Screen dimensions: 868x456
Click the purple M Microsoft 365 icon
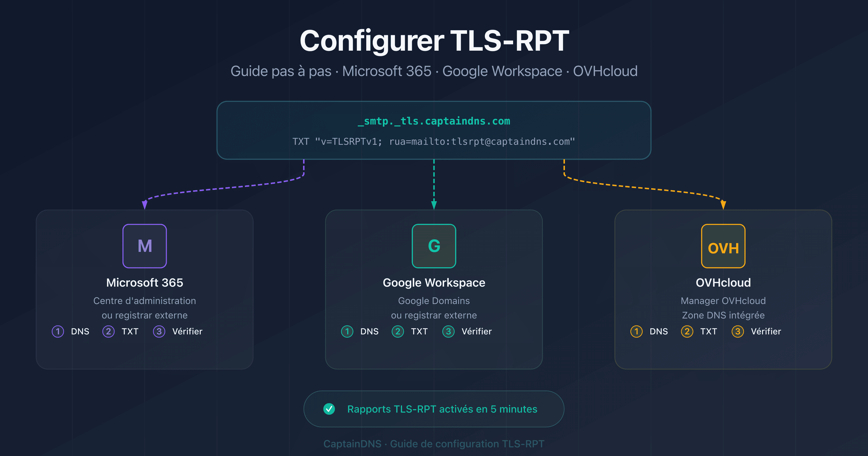(x=145, y=246)
